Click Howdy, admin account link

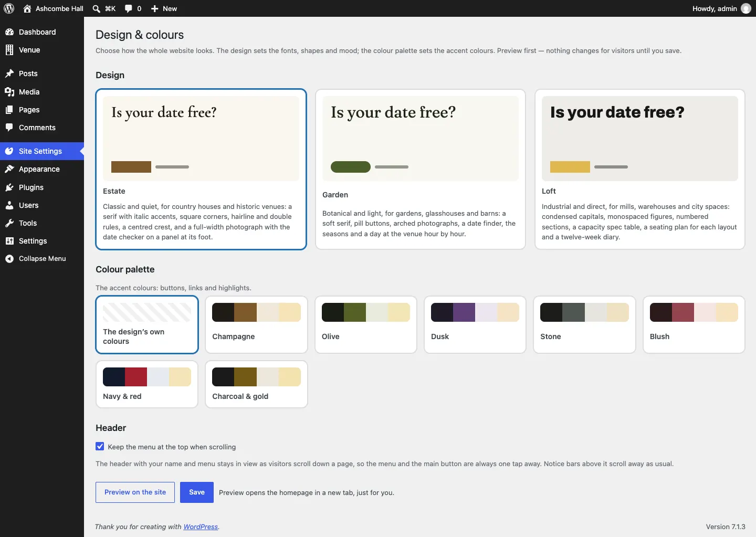(721, 8)
